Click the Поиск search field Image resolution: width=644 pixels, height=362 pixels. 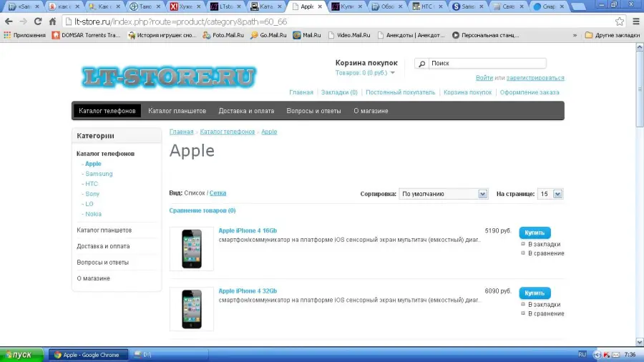(x=487, y=63)
